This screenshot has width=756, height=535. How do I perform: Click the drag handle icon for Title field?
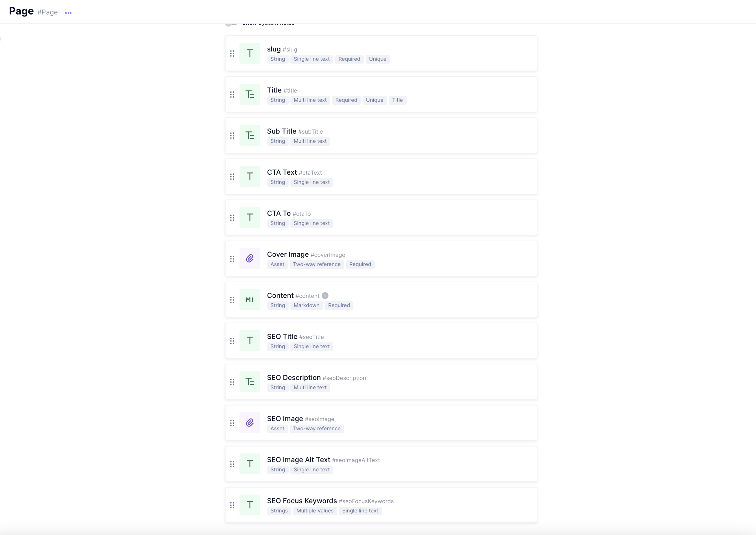coord(232,94)
